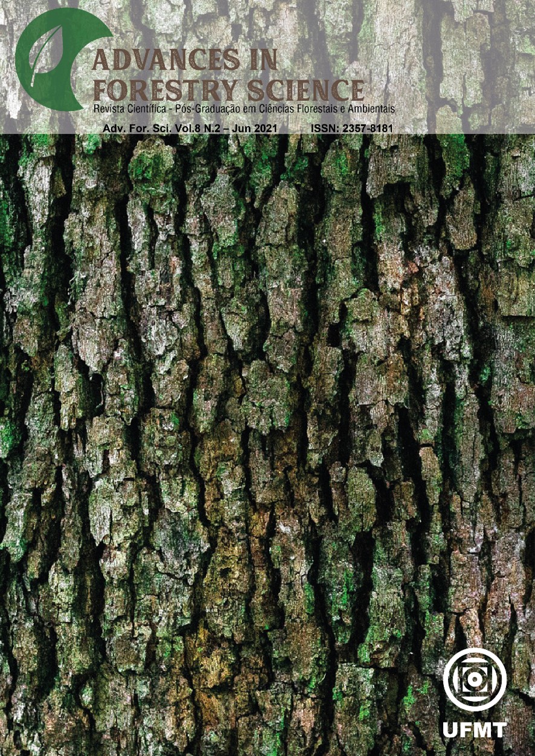Click the ISSN label text
Screen dimensions: 535x756
click(324, 129)
